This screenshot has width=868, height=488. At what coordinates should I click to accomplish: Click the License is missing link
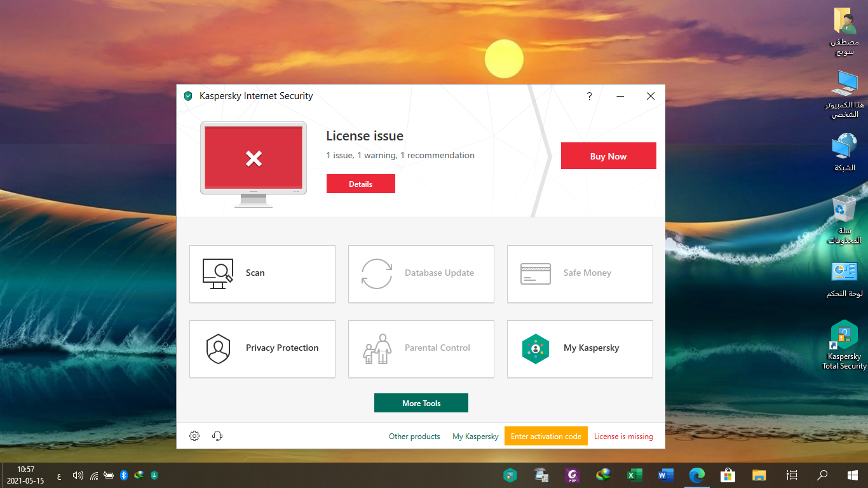point(623,437)
